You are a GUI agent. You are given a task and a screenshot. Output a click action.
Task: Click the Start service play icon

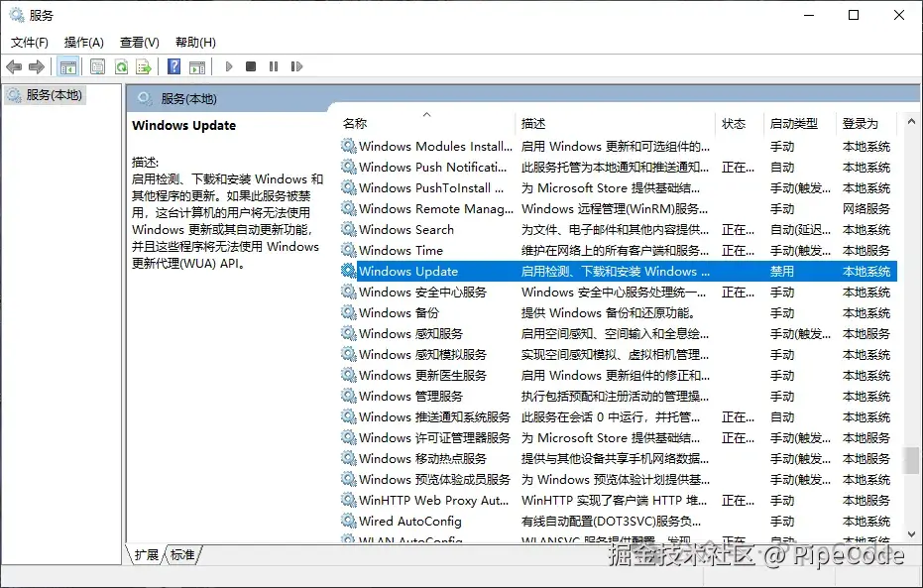pyautogui.click(x=229, y=66)
